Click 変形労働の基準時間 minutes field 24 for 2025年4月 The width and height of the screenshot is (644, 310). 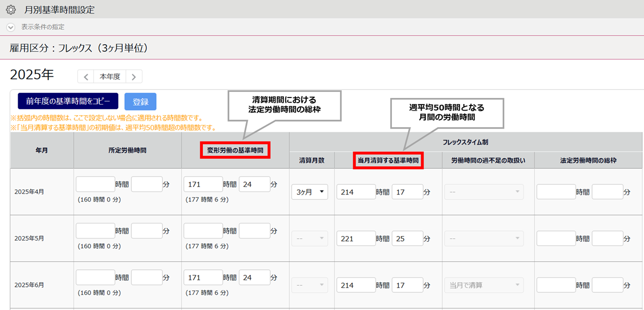[255, 184]
